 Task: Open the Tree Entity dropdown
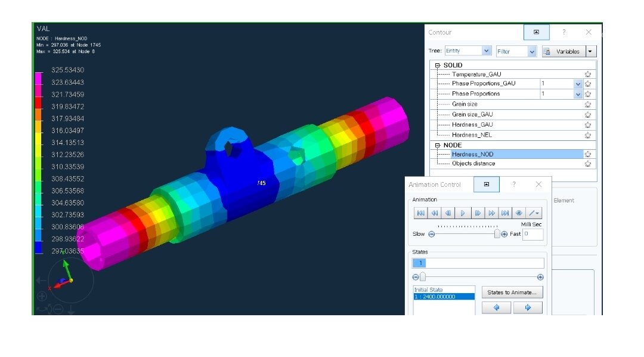[487, 51]
